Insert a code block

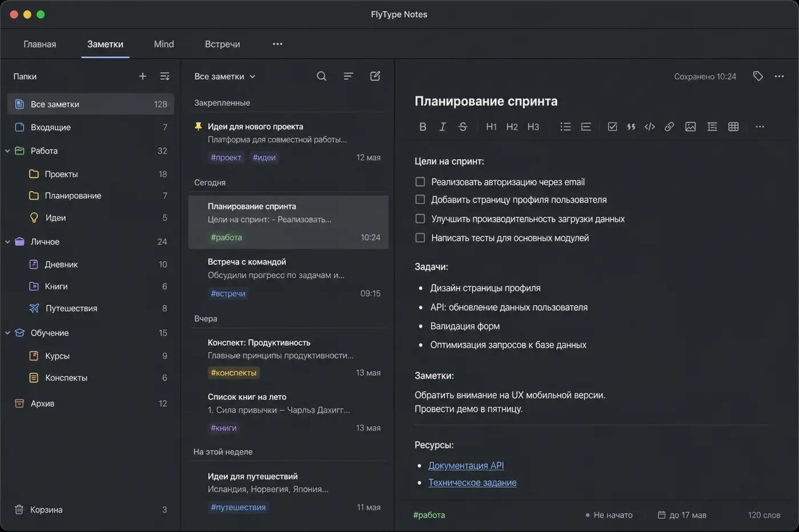[649, 127]
